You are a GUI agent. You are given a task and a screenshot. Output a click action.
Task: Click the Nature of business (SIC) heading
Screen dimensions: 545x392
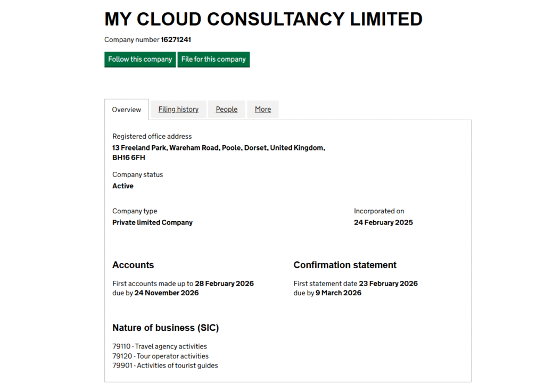[x=166, y=328]
